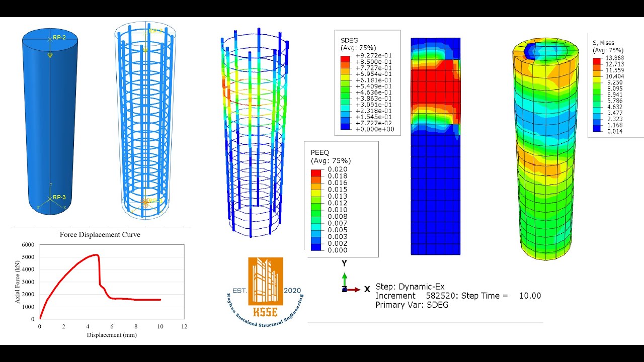Click the 'Force Displacement Curve' chart title
Viewport: 644px width, 362px height.
coord(100,234)
